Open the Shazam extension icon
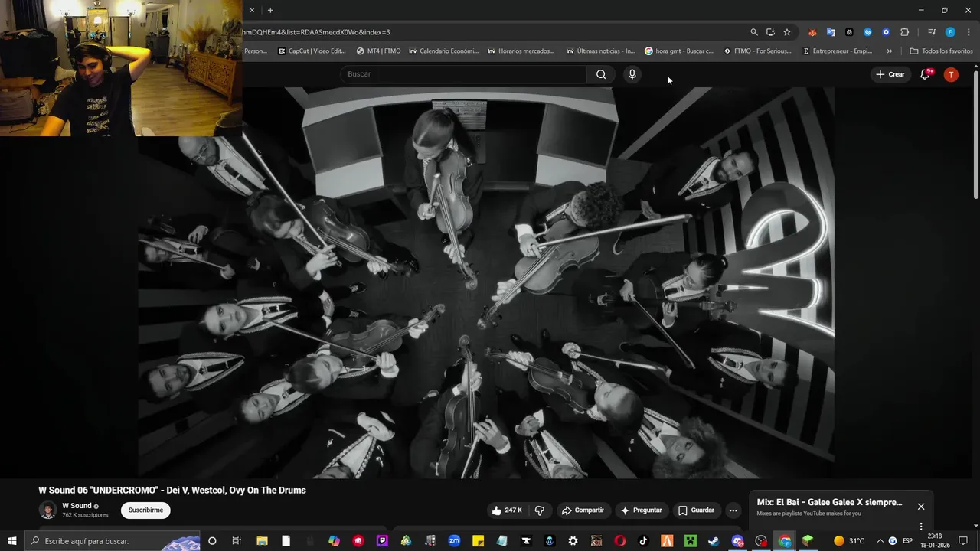This screenshot has height=551, width=980. [867, 32]
